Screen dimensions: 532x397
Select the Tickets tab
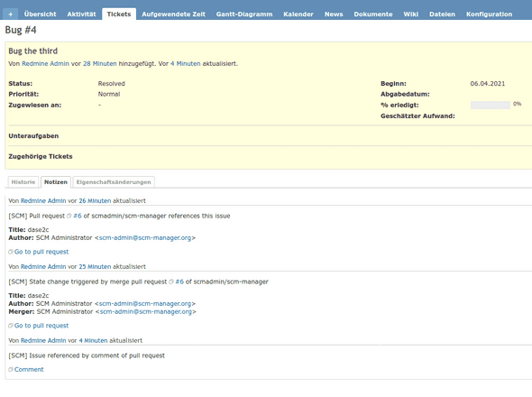(x=119, y=14)
